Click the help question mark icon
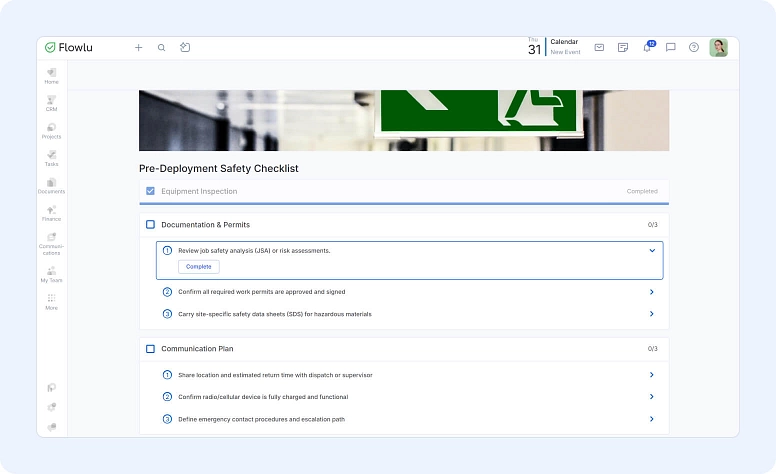 694,47
